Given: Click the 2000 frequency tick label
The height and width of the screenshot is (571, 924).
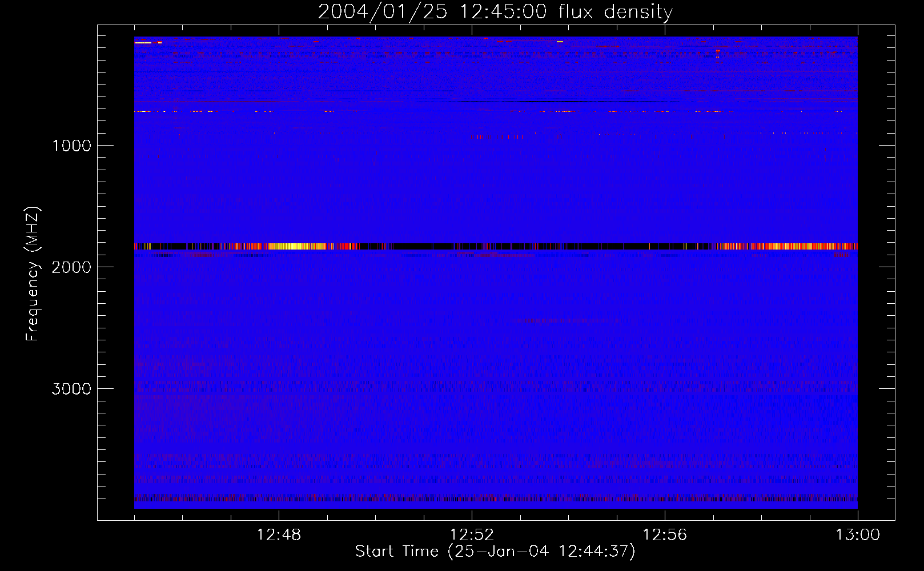Looking at the screenshot, I should [x=71, y=267].
